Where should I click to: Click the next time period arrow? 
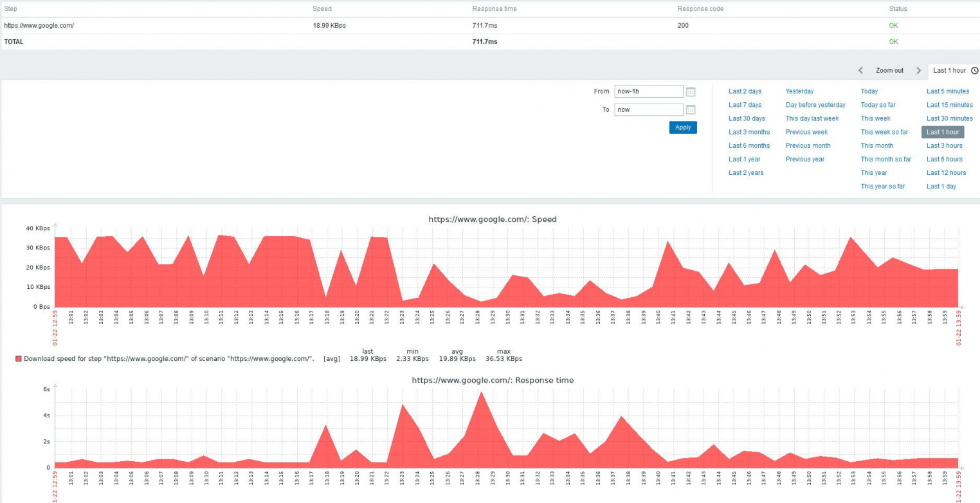click(x=918, y=71)
